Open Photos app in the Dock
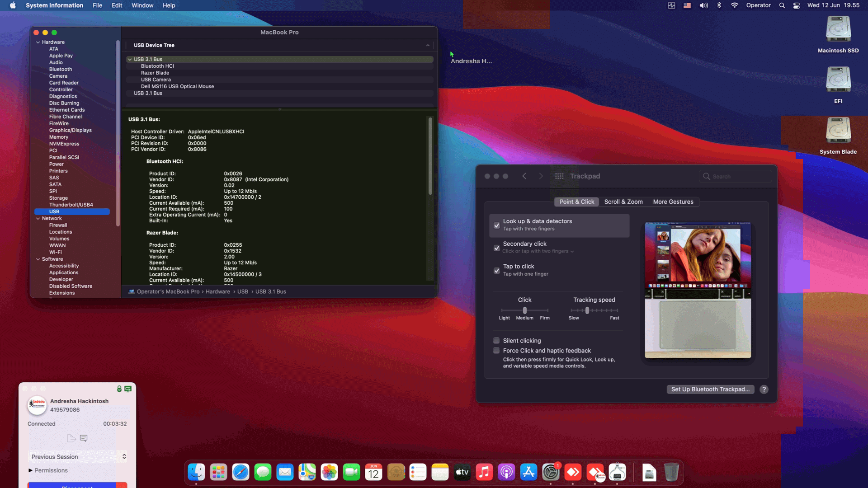The width and height of the screenshot is (868, 488). (x=329, y=473)
